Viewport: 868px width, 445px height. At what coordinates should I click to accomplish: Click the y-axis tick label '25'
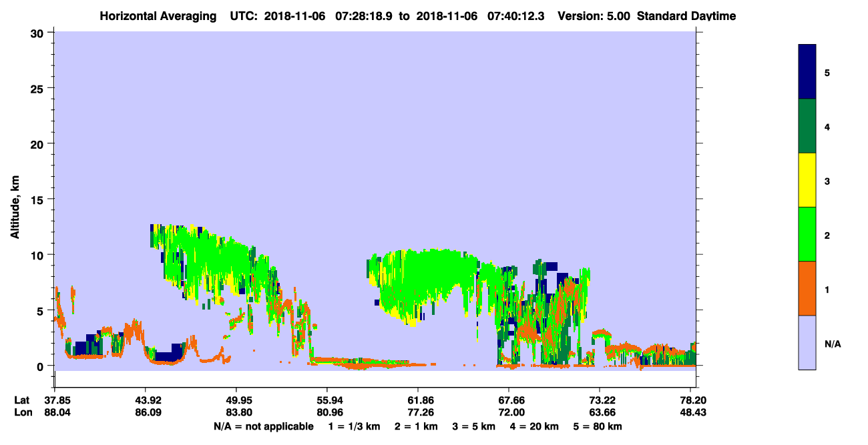point(39,88)
